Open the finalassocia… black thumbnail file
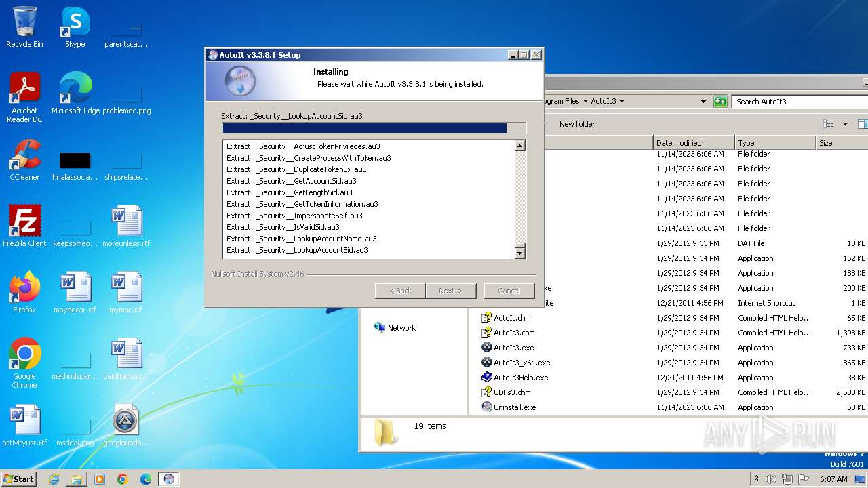 75,166
